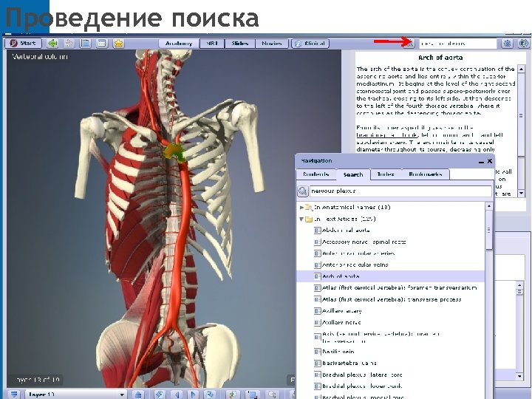Viewport: 532px width, 399px height.
Task: Click article icon beside 'Basilic vein'
Action: click(317, 352)
